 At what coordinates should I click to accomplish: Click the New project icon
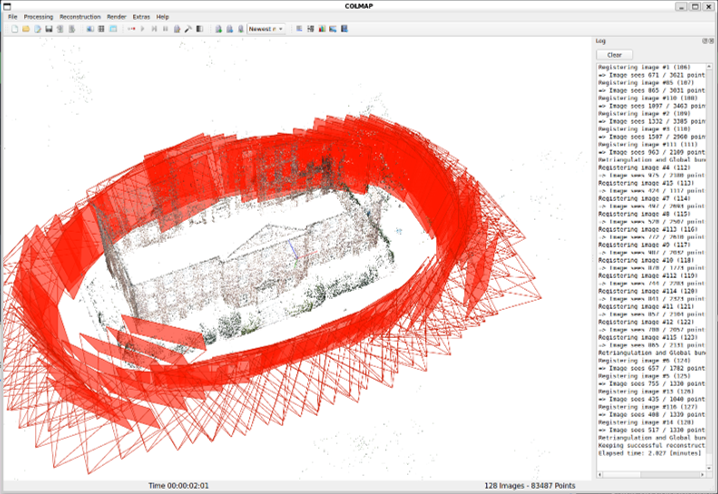point(15,29)
